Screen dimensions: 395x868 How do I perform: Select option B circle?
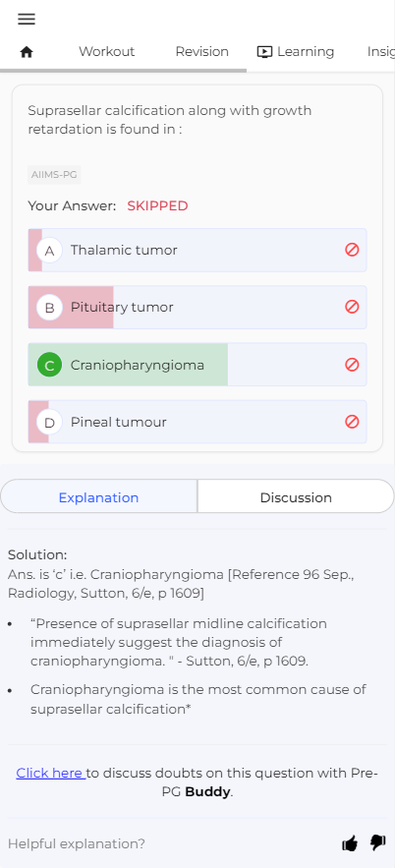[49, 308]
